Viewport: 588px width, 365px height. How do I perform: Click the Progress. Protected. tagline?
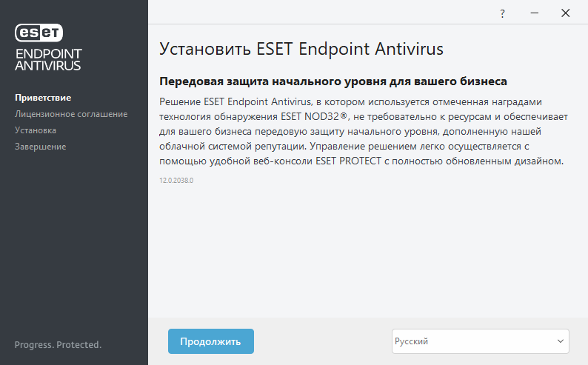point(58,345)
